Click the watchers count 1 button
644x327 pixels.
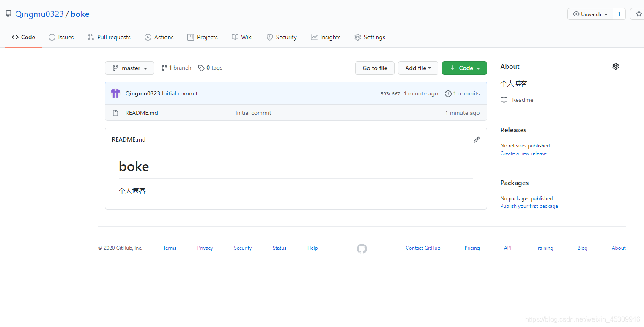(619, 14)
